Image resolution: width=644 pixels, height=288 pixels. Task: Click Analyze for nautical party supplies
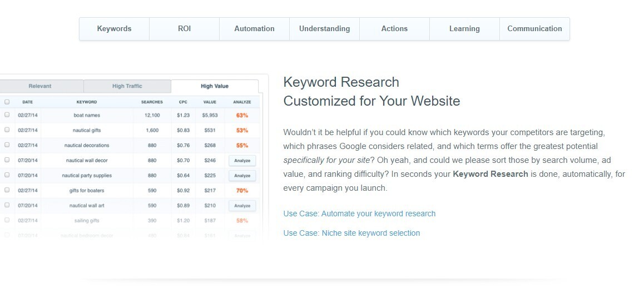coord(242,176)
